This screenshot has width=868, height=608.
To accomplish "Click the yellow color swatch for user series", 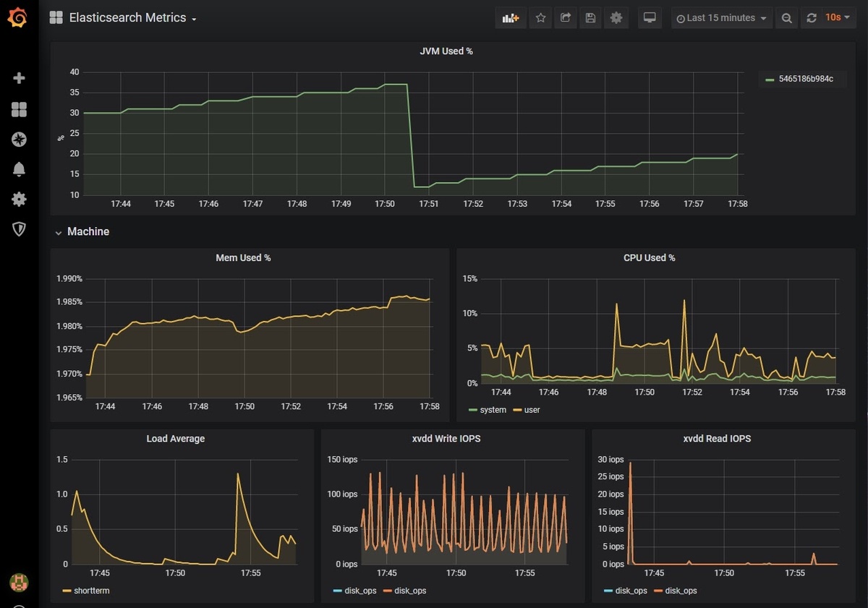I will click(517, 411).
